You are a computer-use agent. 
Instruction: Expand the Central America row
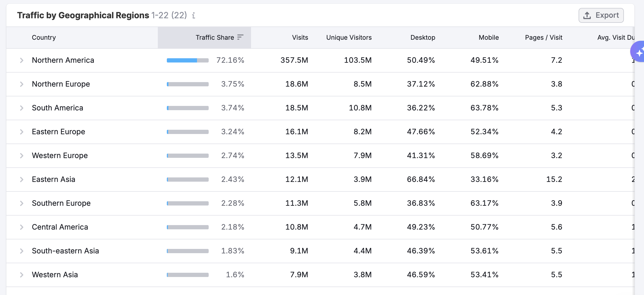coord(22,227)
